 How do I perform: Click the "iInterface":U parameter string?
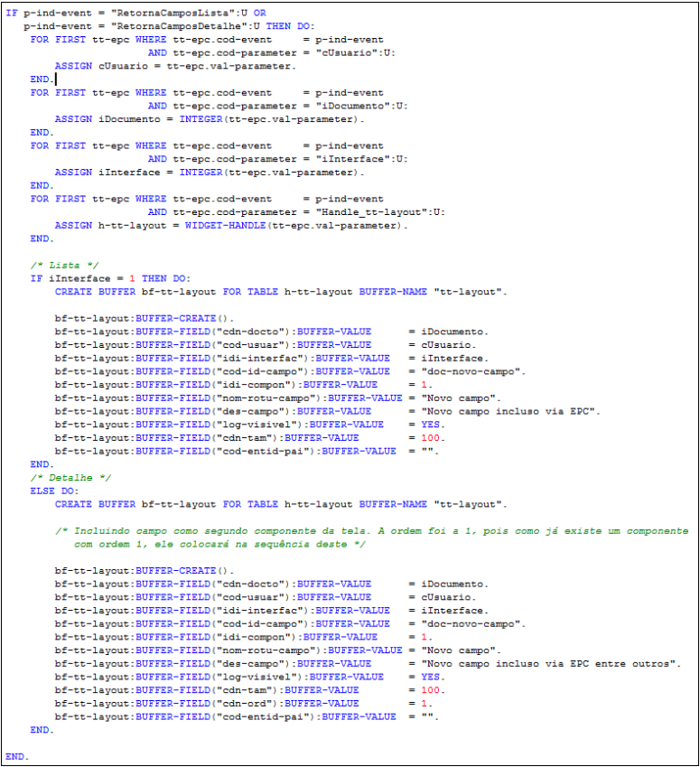point(361,159)
